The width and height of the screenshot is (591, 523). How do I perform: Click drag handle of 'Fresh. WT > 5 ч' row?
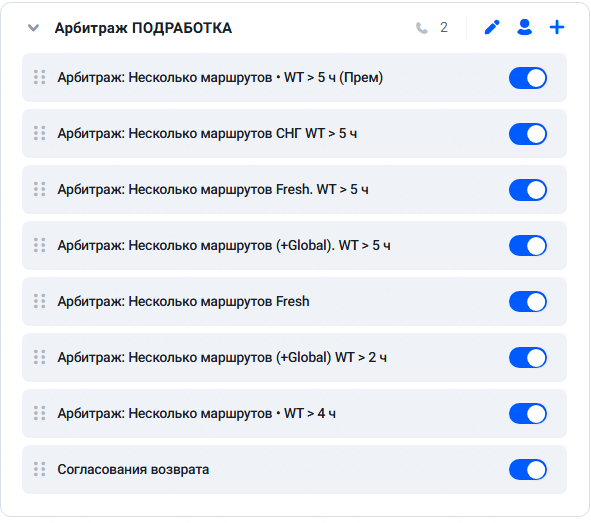[x=40, y=189]
